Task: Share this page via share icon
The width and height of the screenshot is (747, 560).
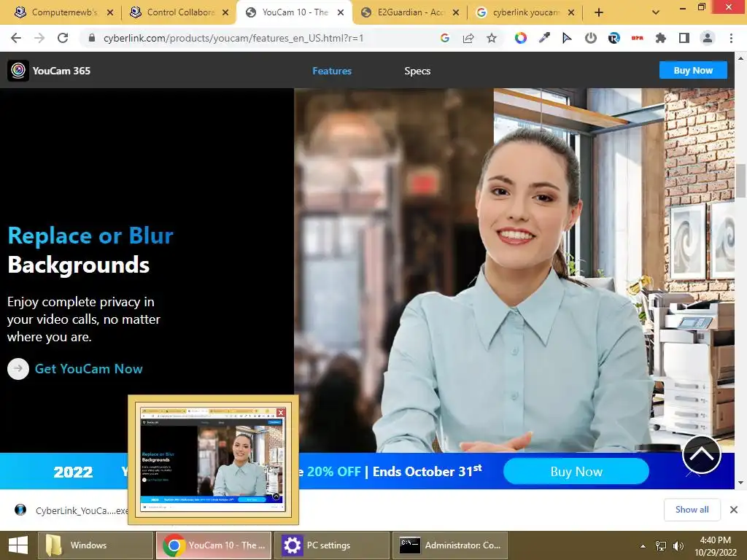Action: [x=468, y=38]
